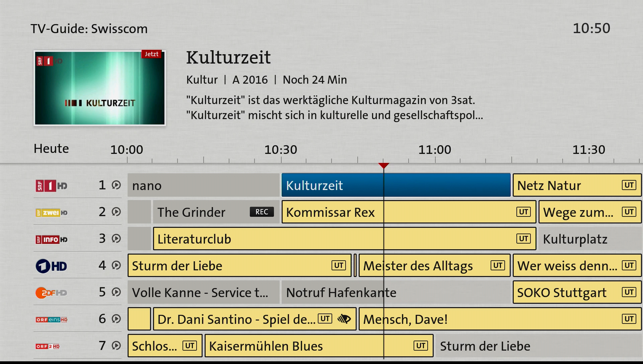Open Sturm der Liebe on channel 7
The width and height of the screenshot is (643, 364).
point(539,346)
